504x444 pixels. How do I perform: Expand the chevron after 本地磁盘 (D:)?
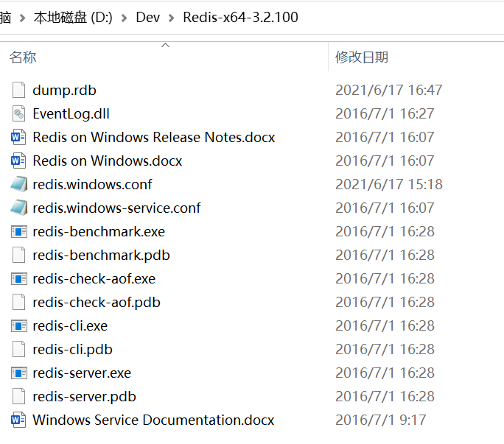click(x=124, y=18)
